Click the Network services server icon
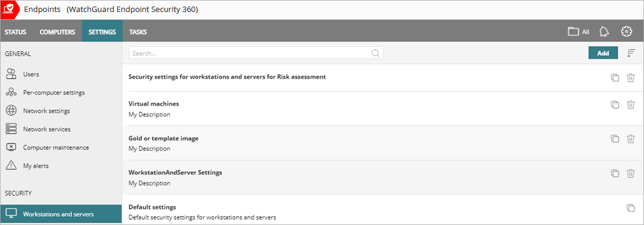Screen dimensions: 644x225 coord(11,129)
